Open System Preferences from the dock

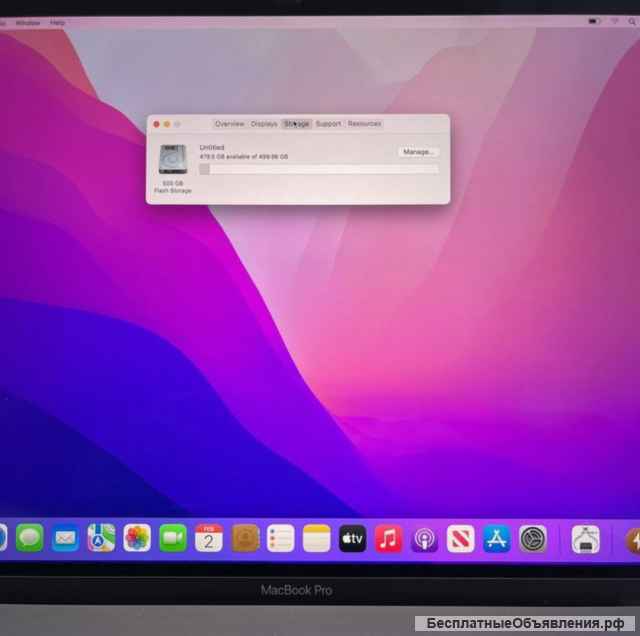pyautogui.click(x=533, y=539)
